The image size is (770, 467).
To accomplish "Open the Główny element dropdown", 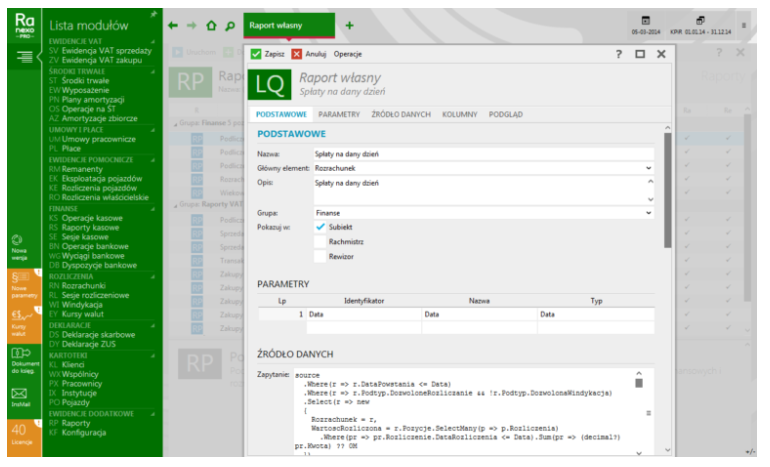I will click(648, 168).
